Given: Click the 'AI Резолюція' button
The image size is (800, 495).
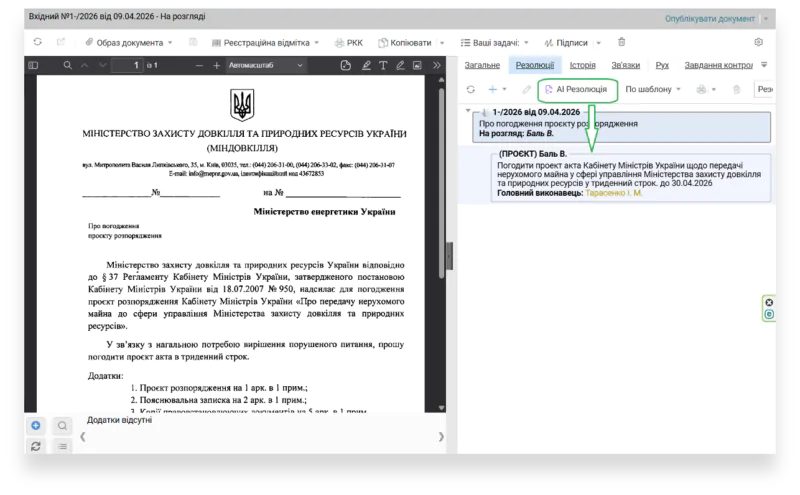Looking at the screenshot, I should [577, 89].
